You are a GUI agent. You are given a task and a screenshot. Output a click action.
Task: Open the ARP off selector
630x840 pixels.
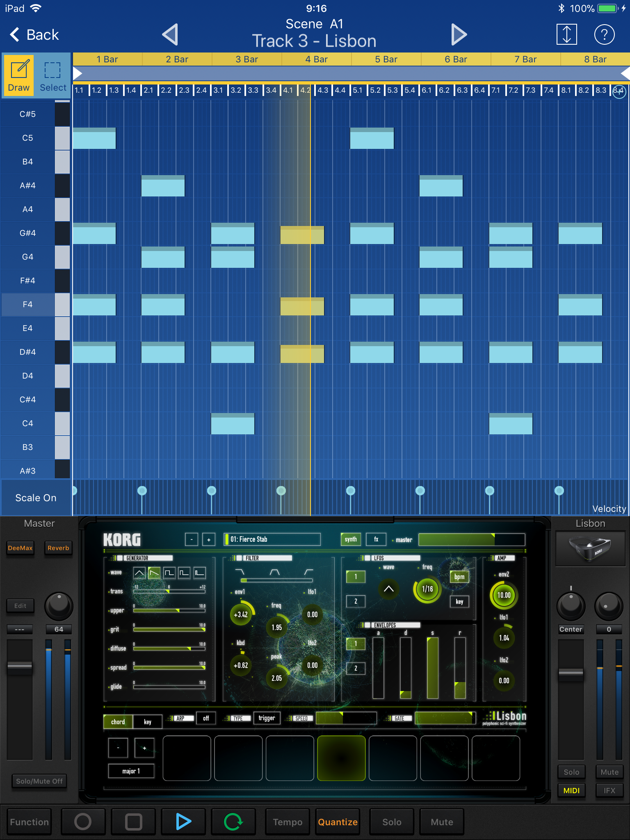(206, 718)
